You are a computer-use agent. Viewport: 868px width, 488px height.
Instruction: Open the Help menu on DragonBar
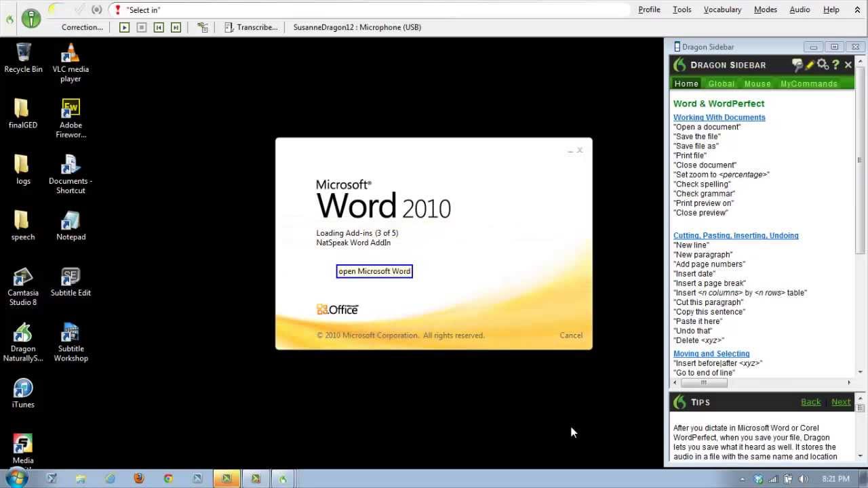[x=831, y=9]
